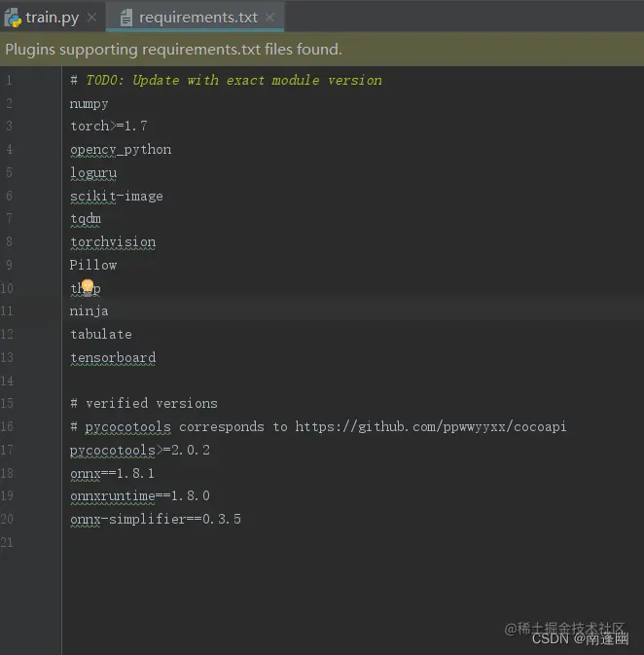Click the Pillow entry
The height and width of the screenshot is (655, 644).
point(93,265)
